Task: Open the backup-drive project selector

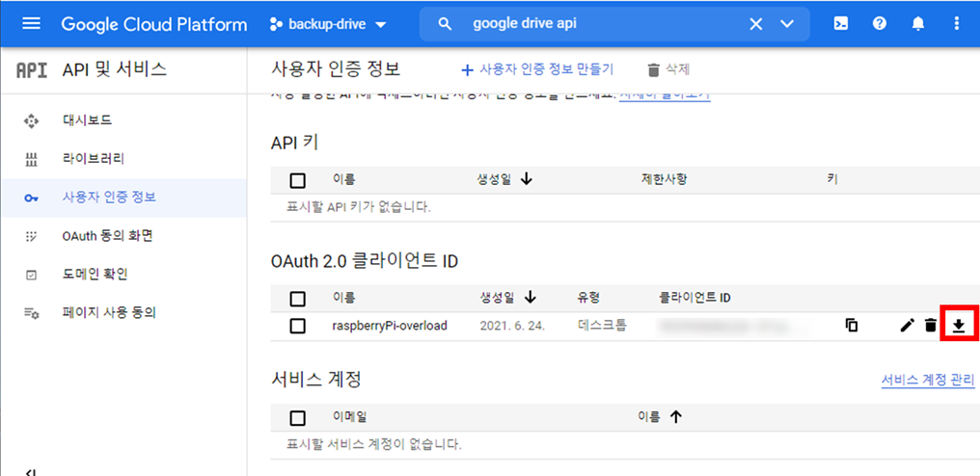Action: (x=328, y=24)
